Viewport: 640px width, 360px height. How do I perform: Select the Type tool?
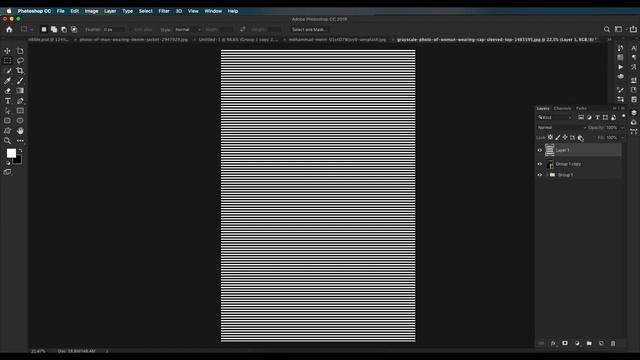(x=7, y=101)
